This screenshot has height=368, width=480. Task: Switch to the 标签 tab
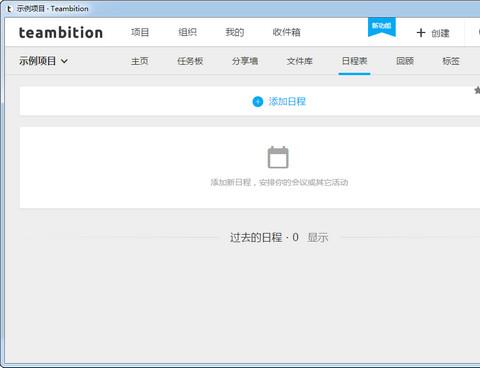pyautogui.click(x=451, y=61)
